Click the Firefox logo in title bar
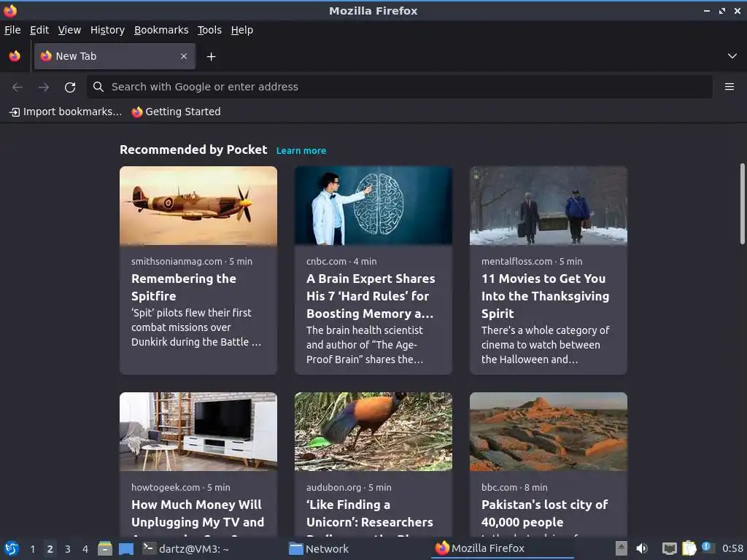The height and width of the screenshot is (560, 747). (10, 10)
